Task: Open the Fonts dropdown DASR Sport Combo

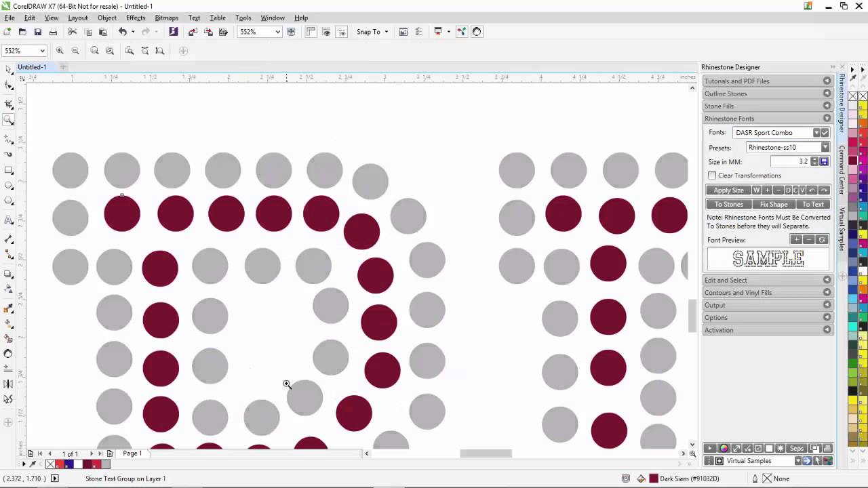Action: 816,133
